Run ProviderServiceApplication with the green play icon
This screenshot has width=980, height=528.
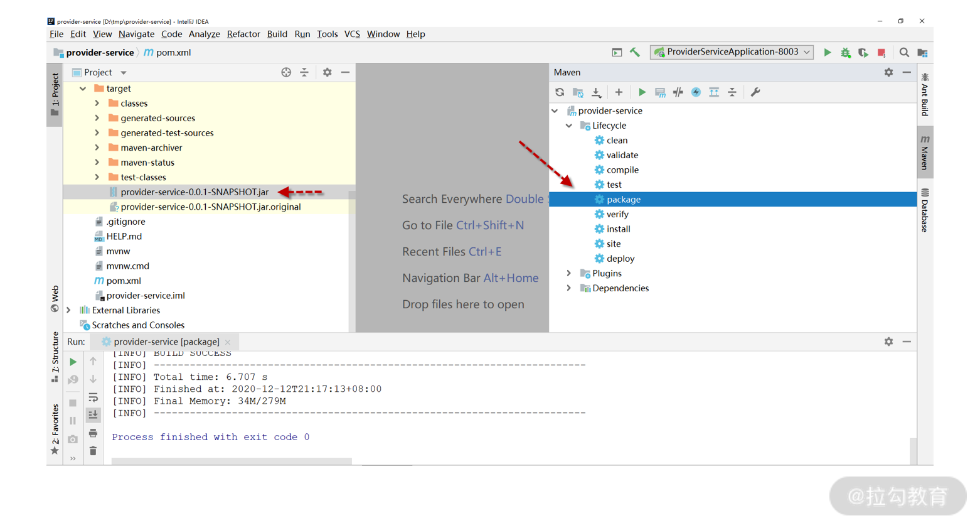click(827, 53)
